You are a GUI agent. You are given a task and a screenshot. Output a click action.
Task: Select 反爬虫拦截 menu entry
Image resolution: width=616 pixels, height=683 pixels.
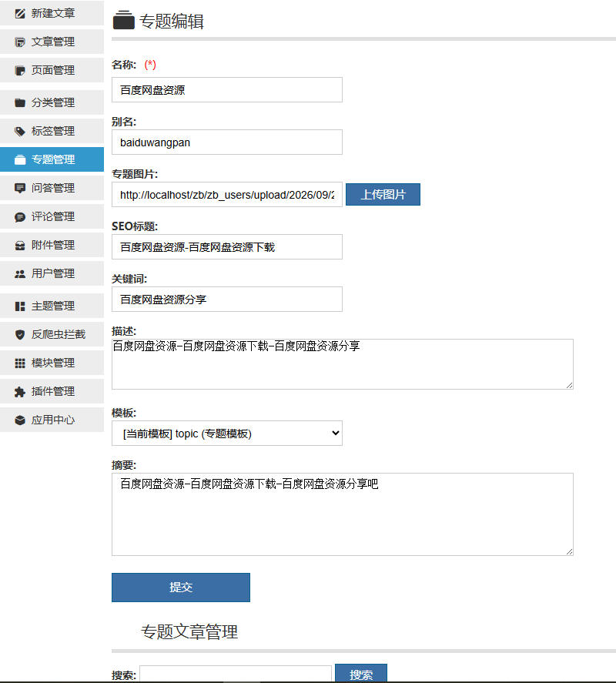click(52, 334)
